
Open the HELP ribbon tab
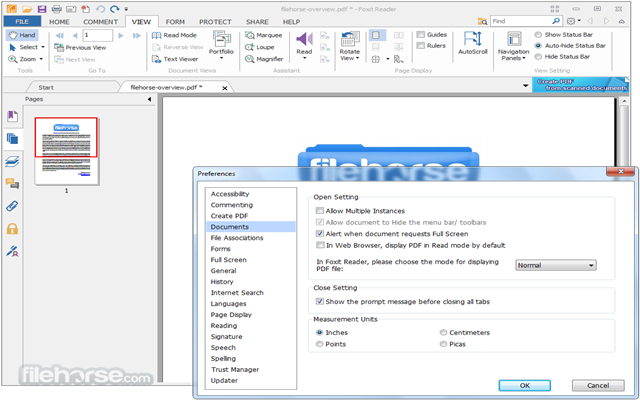pos(291,22)
